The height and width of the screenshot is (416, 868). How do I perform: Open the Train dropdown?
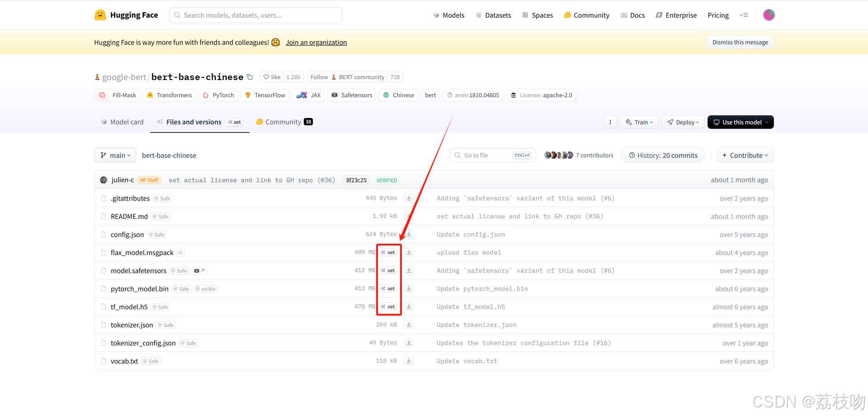pos(639,122)
